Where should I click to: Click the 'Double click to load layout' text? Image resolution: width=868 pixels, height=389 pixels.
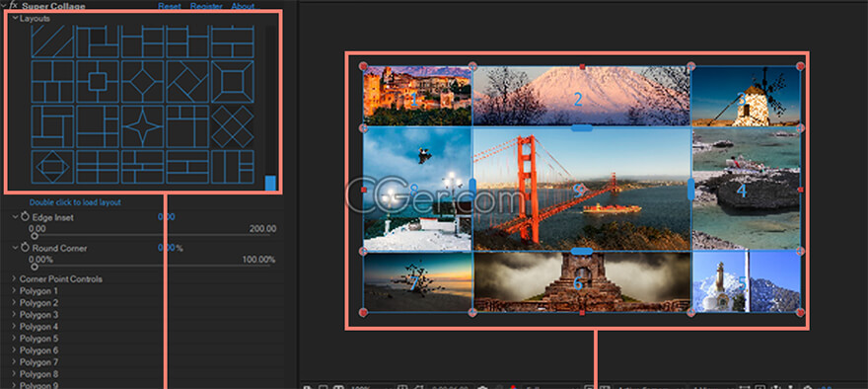(x=75, y=202)
